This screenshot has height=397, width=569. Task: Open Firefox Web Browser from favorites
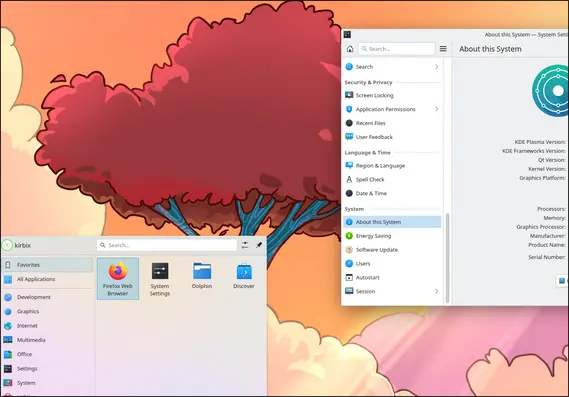[x=118, y=279]
